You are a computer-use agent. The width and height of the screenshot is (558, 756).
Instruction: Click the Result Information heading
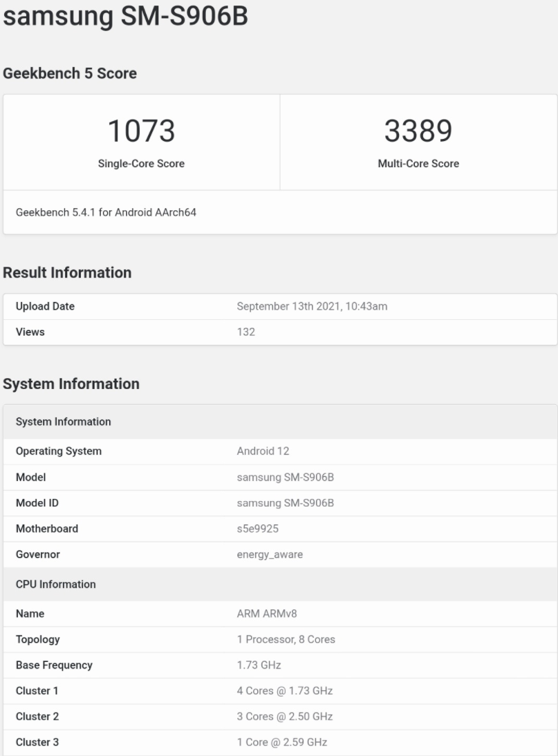pyautogui.click(x=67, y=272)
